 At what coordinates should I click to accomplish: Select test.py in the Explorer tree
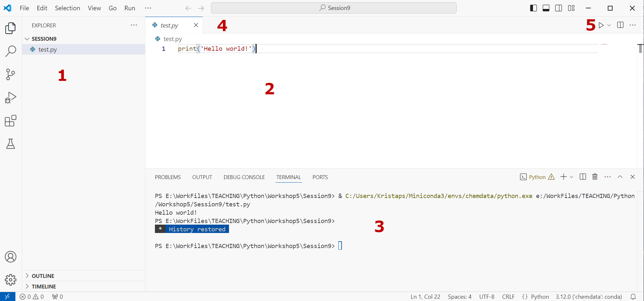click(x=83, y=49)
